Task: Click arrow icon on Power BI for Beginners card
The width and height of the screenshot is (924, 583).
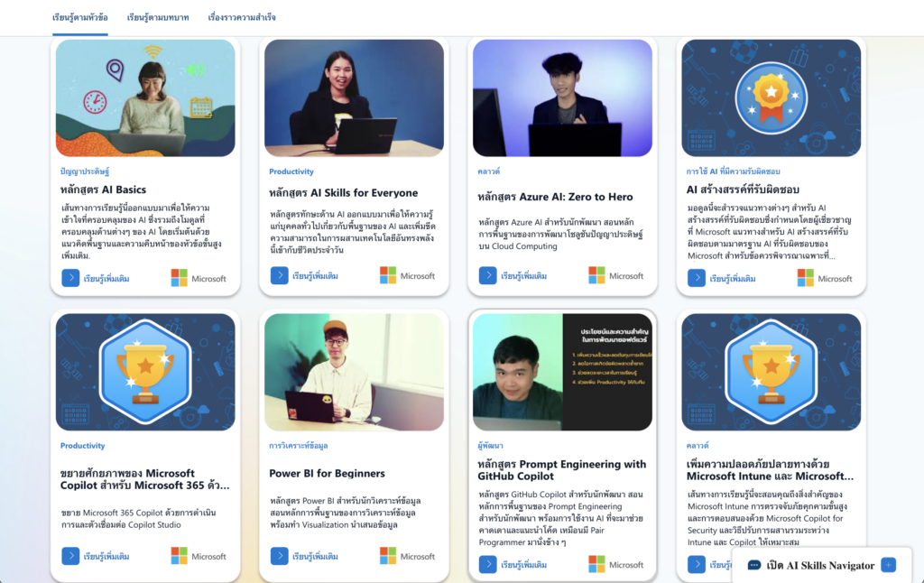Action: [x=280, y=556]
